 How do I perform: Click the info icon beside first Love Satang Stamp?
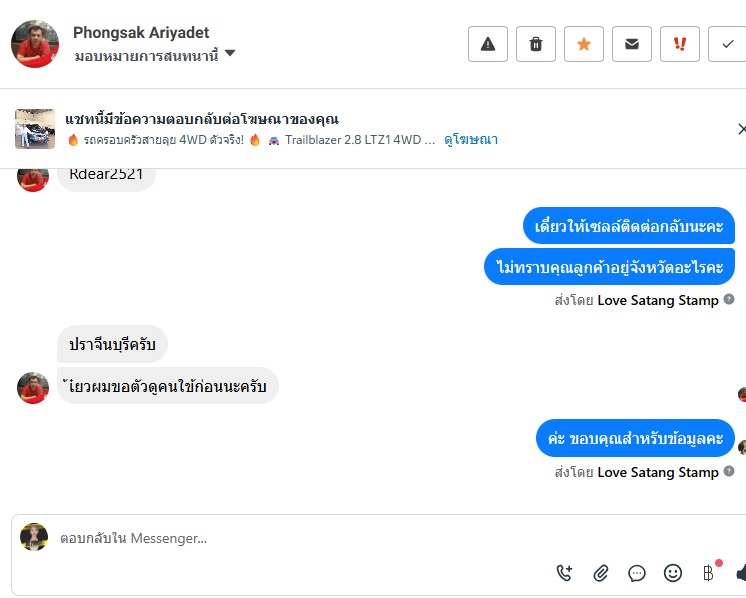click(x=729, y=299)
